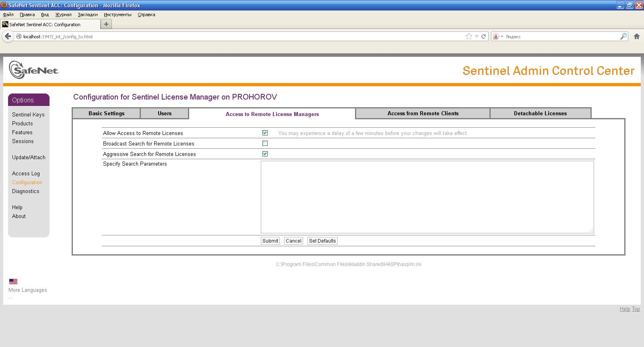Click the Set Defaults button

pos(322,241)
